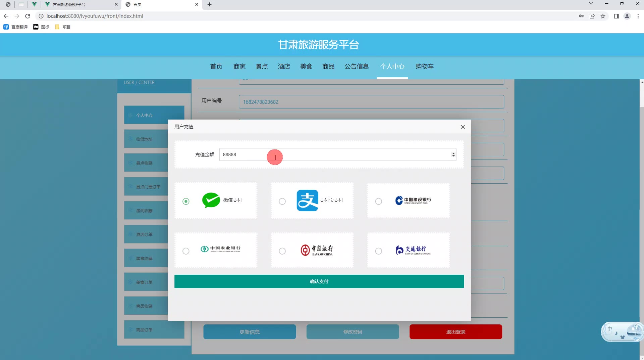Viewport: 644px width, 360px height.
Task: Open 景点收藏 in the sidebar
Action: click(x=146, y=163)
